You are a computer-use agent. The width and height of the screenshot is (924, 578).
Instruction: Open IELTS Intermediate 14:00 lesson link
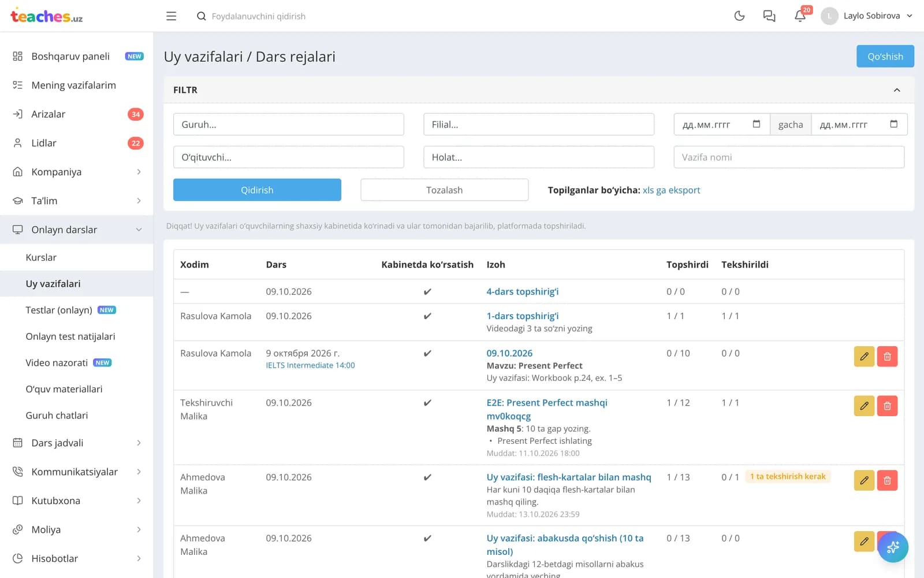pyautogui.click(x=310, y=365)
